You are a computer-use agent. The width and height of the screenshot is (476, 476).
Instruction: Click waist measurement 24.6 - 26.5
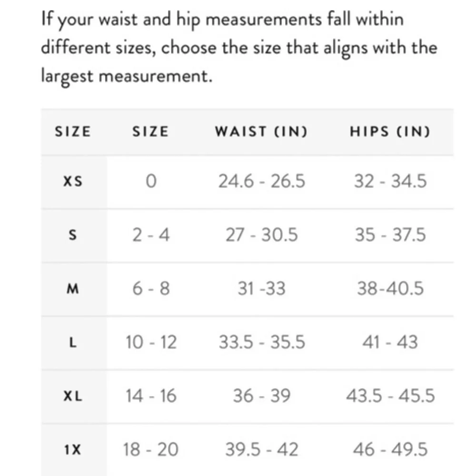(261, 181)
